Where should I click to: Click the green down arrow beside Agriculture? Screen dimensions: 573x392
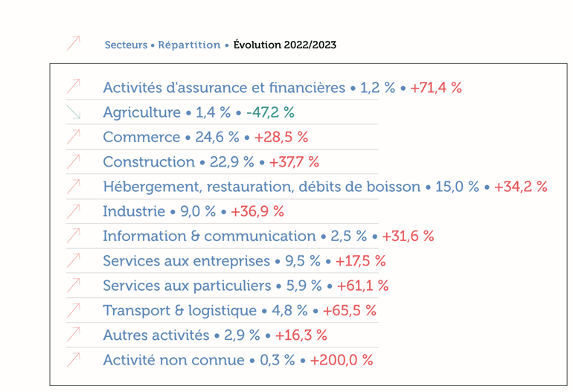pos(73,112)
